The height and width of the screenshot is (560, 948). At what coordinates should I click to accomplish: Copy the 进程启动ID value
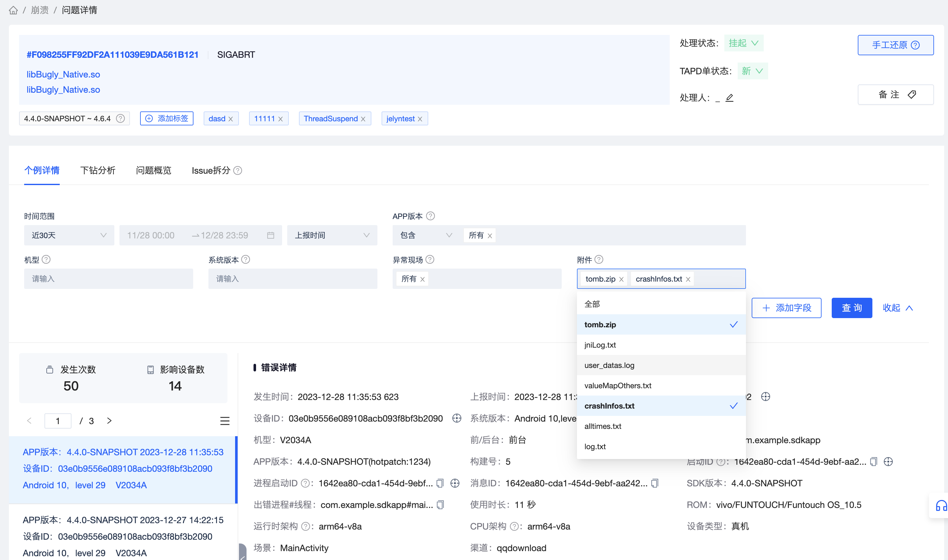[440, 483]
